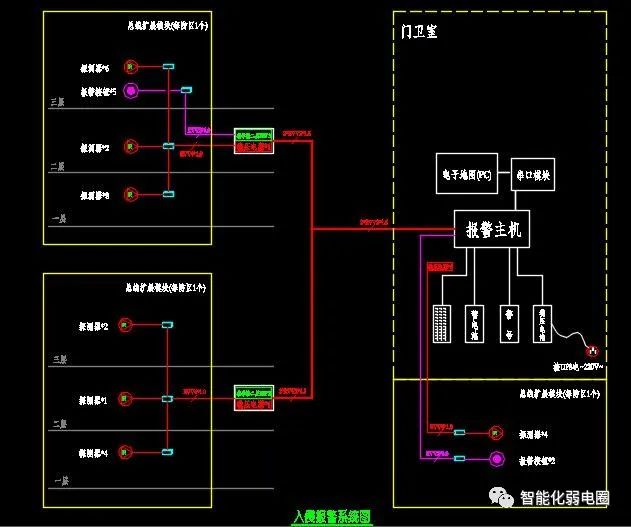The width and height of the screenshot is (631, 527).
Task: Select the green module box in the upper bus extension
Action: point(254,135)
